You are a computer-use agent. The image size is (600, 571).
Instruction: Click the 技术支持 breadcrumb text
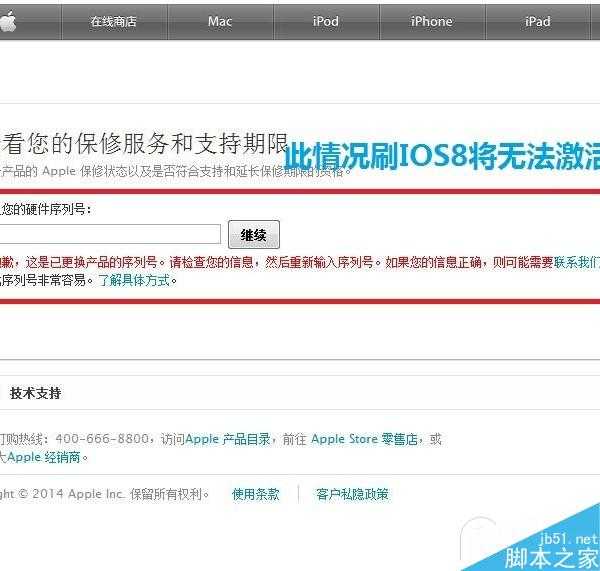(36, 393)
